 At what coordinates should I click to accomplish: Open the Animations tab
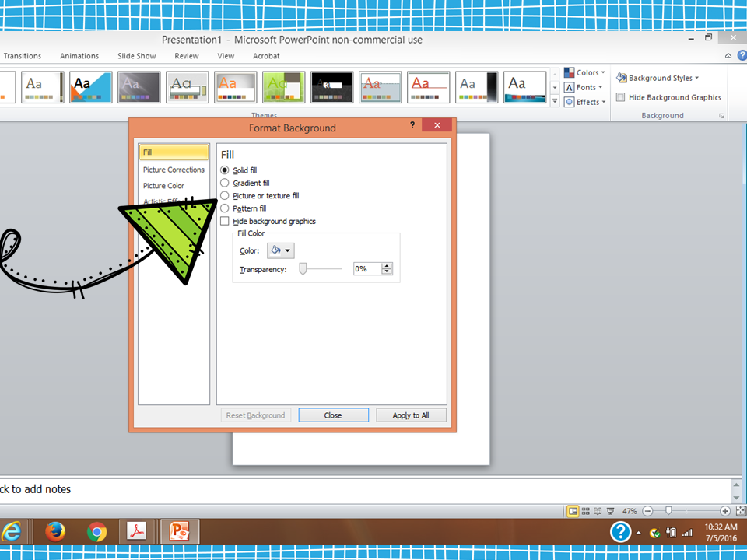pyautogui.click(x=79, y=56)
